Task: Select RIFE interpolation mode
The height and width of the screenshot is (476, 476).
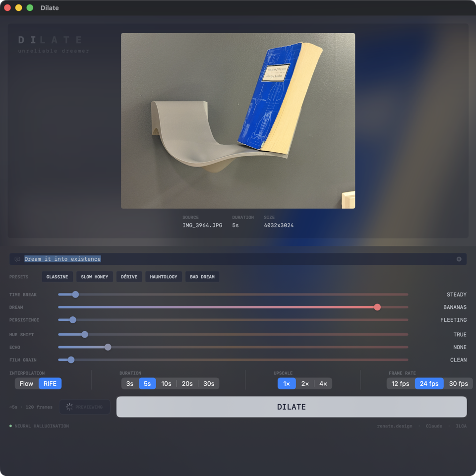Action: [x=50, y=384]
